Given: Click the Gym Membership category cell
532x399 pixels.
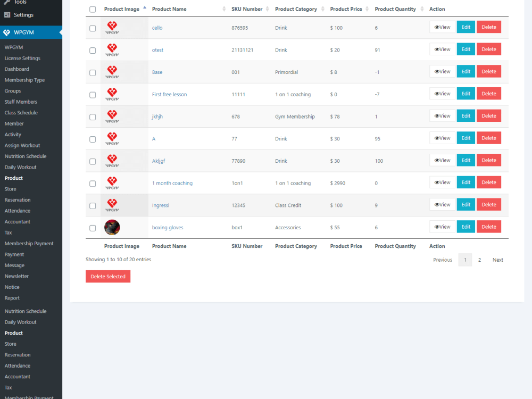Looking at the screenshot, I should (x=295, y=117).
